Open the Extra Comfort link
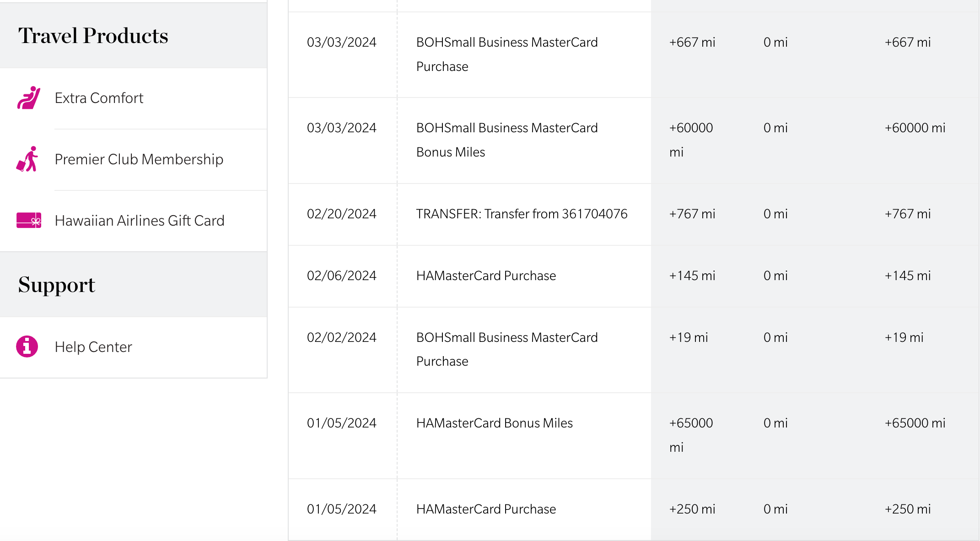The height and width of the screenshot is (541, 980). click(x=99, y=98)
